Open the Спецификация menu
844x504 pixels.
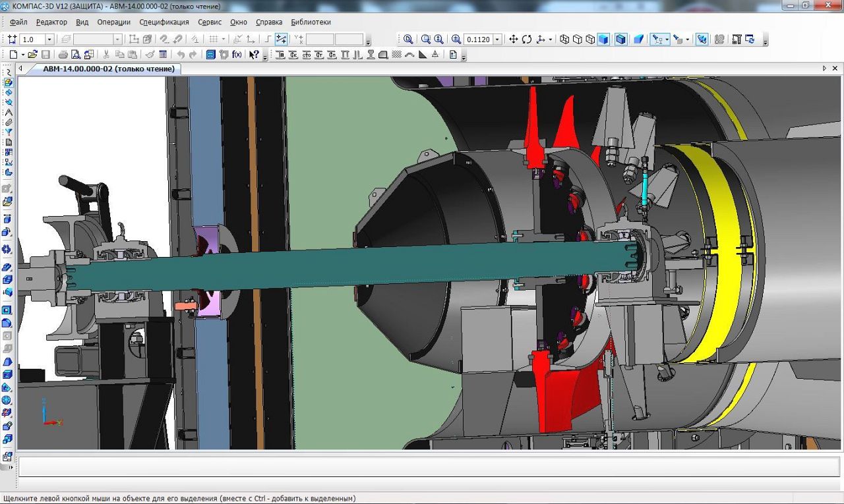164,22
